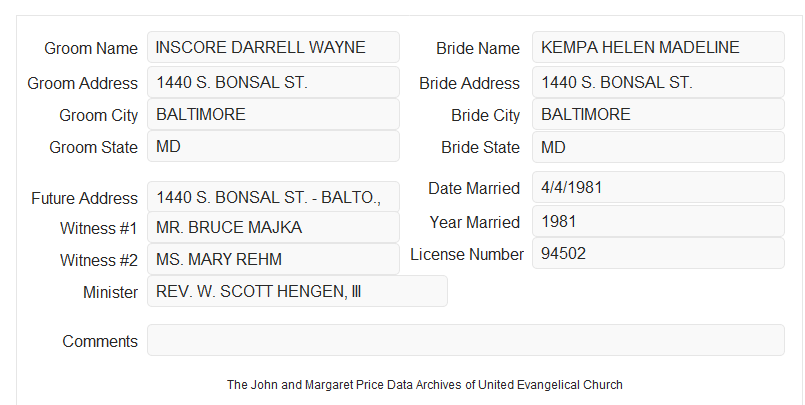Image resolution: width=805 pixels, height=405 pixels.
Task: Click the License Number field
Action: pos(658,253)
